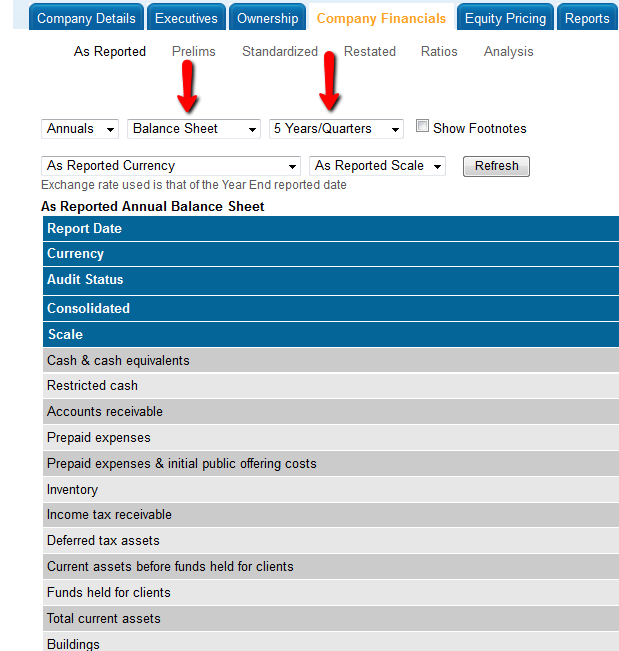Click the Income tax receivable row

[331, 515]
